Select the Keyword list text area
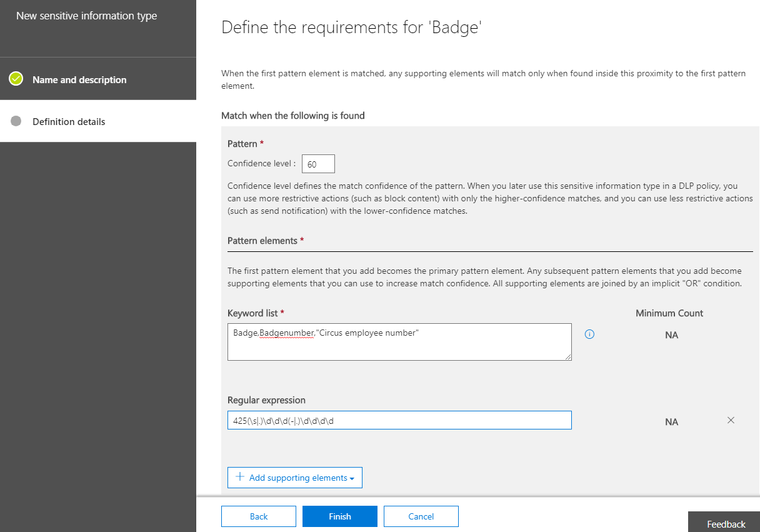760x532 pixels. pyautogui.click(x=399, y=341)
